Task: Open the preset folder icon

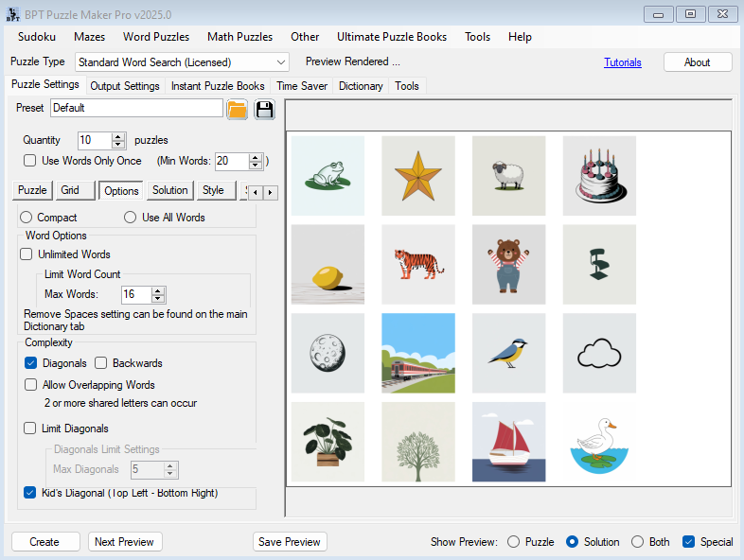Action: click(237, 110)
